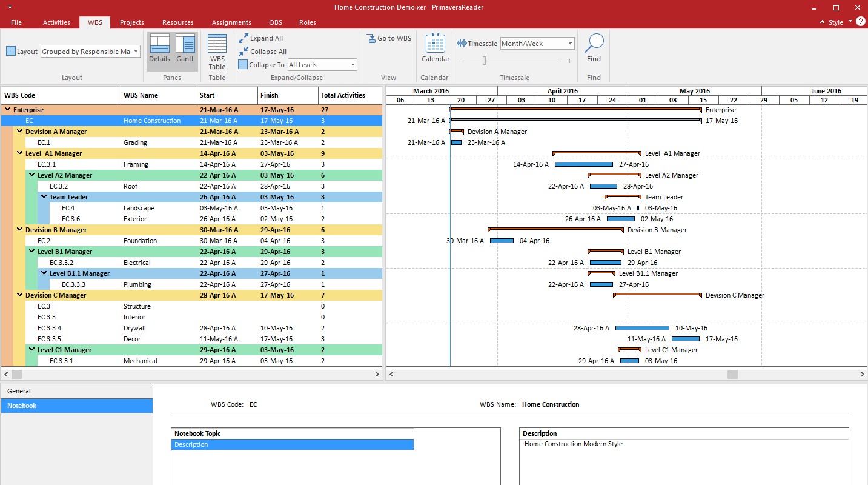Collapse the Devision B Manager group

[x=20, y=230]
